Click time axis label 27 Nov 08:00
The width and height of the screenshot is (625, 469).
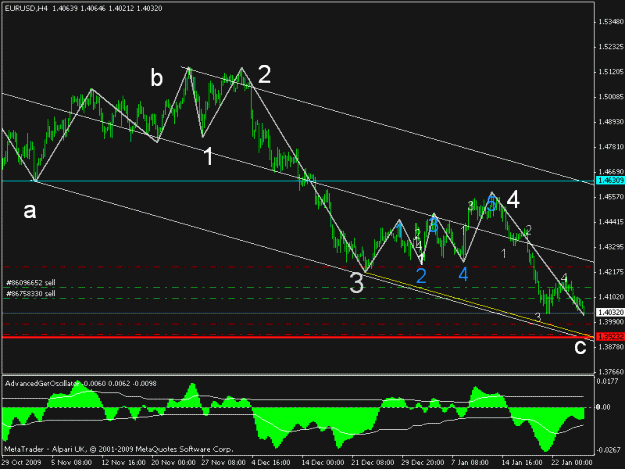[223, 462]
